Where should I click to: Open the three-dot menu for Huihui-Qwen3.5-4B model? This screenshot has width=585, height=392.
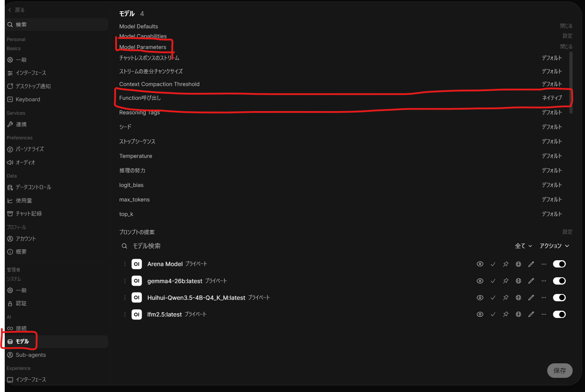point(544,298)
